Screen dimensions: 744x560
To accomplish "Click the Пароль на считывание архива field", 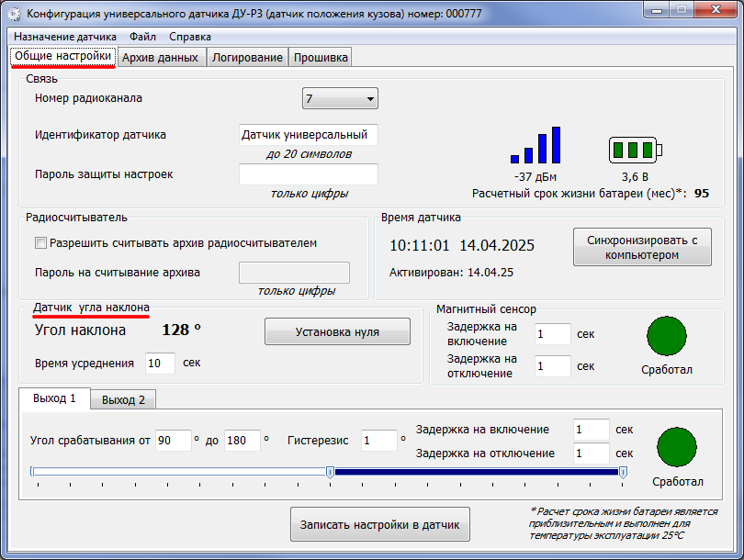I will click(294, 273).
